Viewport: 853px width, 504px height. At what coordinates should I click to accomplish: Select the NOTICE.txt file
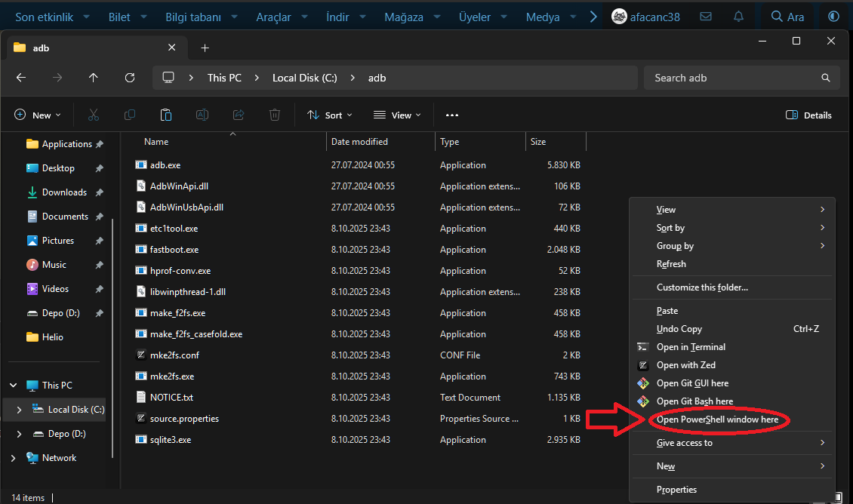[x=171, y=398]
